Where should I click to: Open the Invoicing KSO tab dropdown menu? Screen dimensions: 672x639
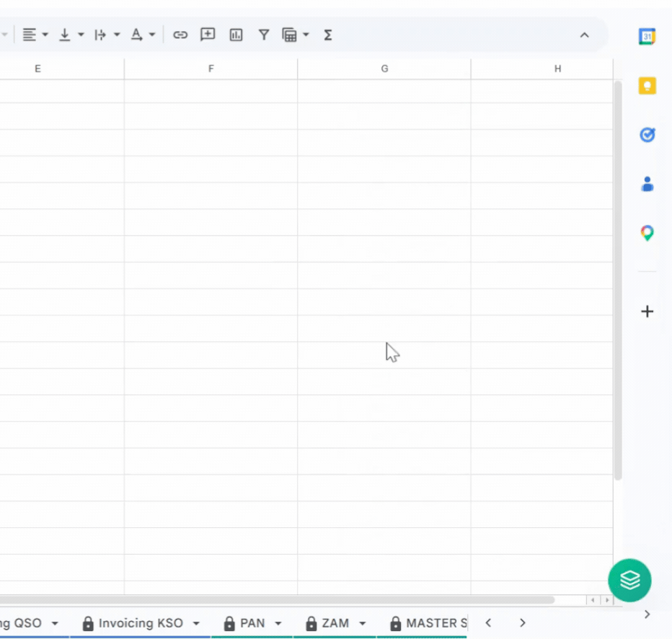click(x=195, y=623)
